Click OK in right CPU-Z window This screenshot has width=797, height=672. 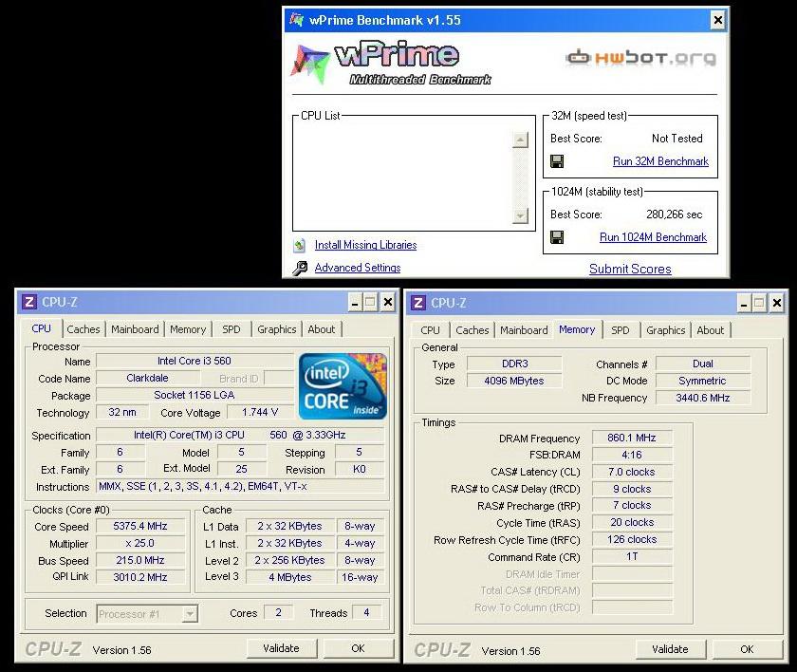(x=747, y=649)
